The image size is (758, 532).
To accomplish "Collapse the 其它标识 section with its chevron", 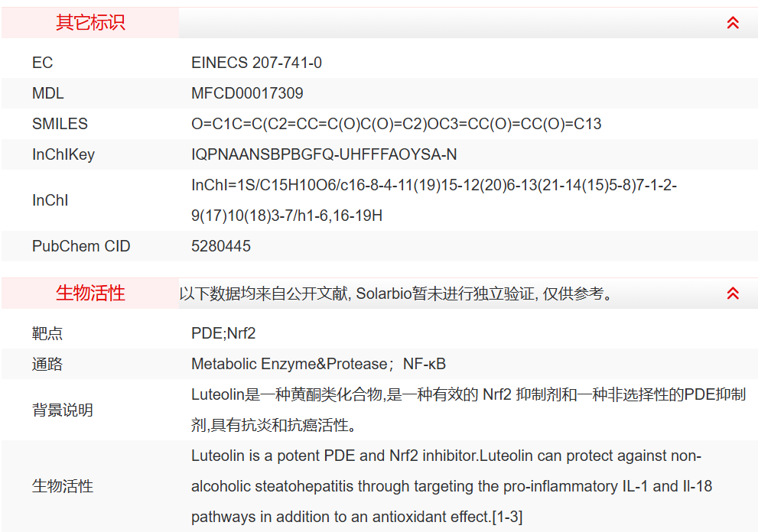I will pos(732,23).
